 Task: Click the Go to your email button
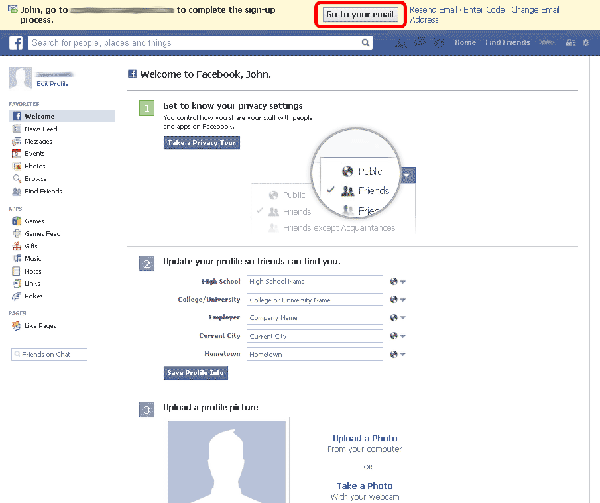pyautogui.click(x=360, y=15)
